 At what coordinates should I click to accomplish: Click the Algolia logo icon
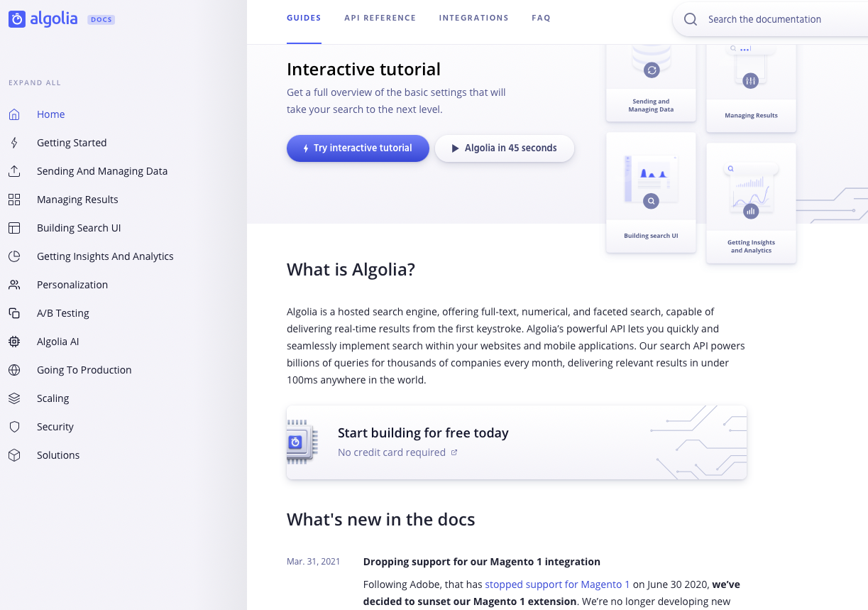17,19
